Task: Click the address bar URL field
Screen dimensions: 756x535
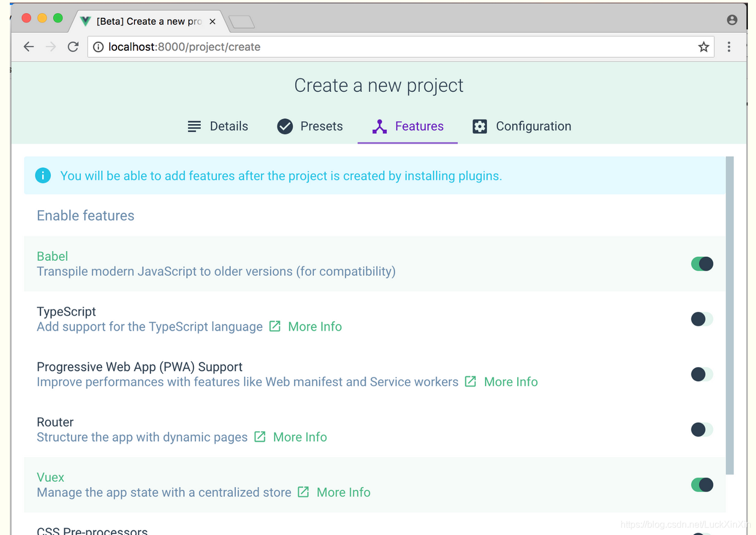Action: pyautogui.click(x=401, y=47)
